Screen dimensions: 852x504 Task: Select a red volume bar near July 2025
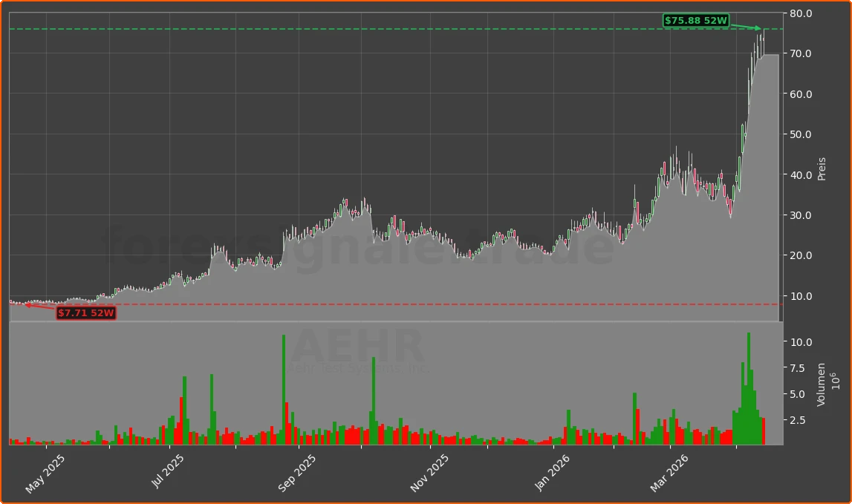point(181,423)
